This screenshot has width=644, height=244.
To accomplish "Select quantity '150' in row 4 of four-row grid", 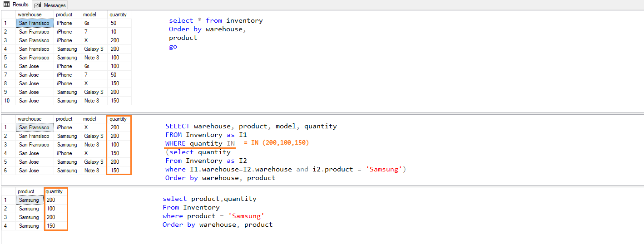I will tap(56, 226).
